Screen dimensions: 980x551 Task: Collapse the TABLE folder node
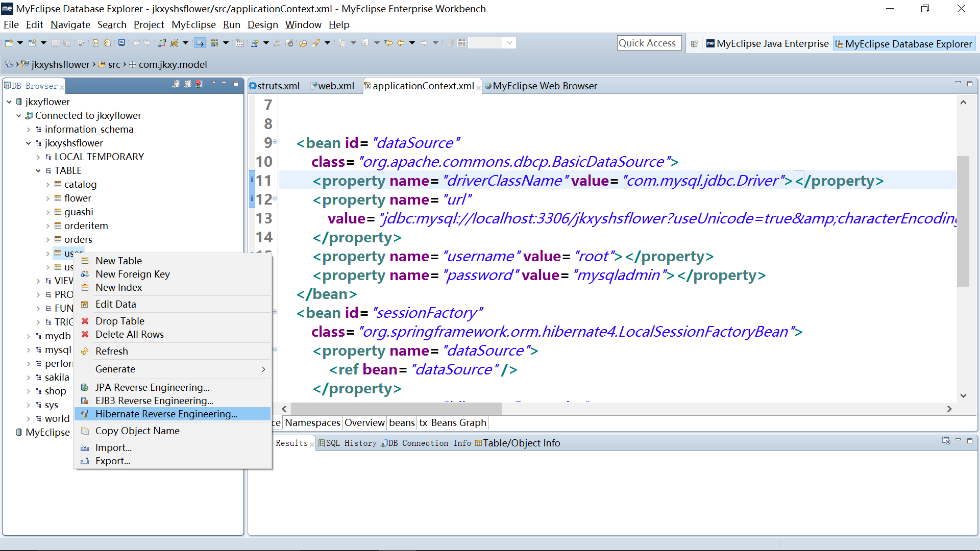tap(38, 171)
